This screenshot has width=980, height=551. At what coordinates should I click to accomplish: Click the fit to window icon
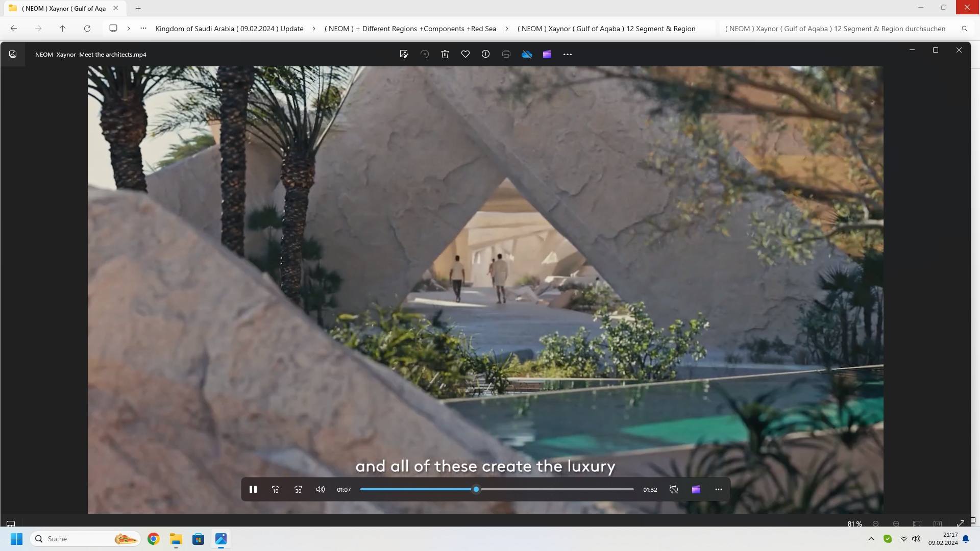917,524
